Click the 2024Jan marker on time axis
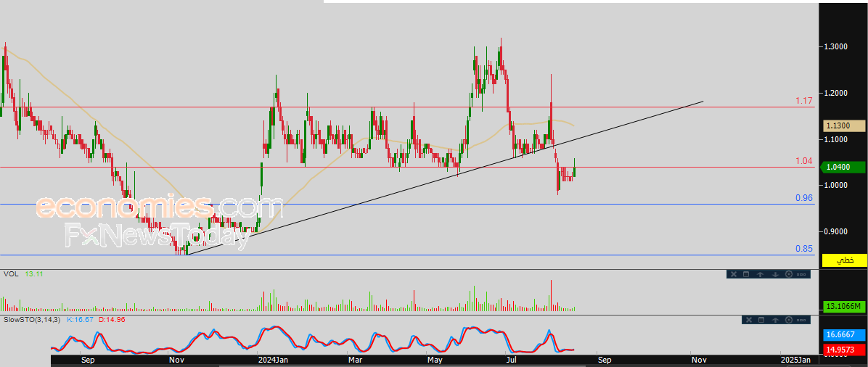Image resolution: width=868 pixels, height=367 pixels. pos(274,360)
